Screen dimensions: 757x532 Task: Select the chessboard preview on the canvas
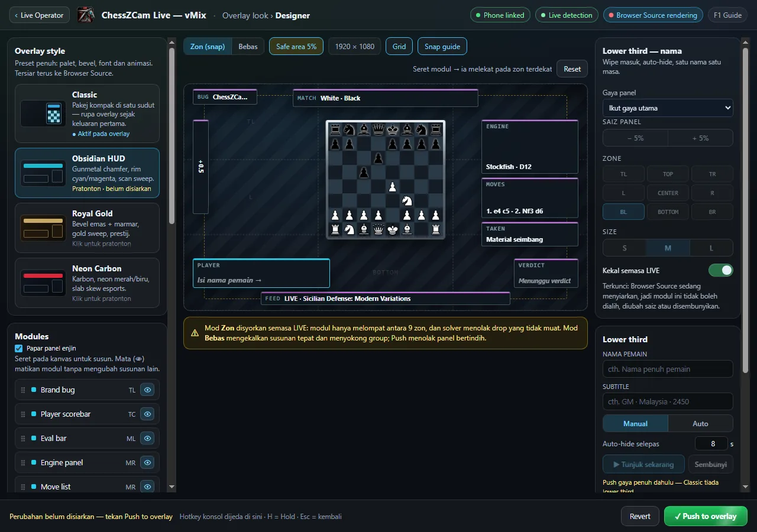pos(386,180)
